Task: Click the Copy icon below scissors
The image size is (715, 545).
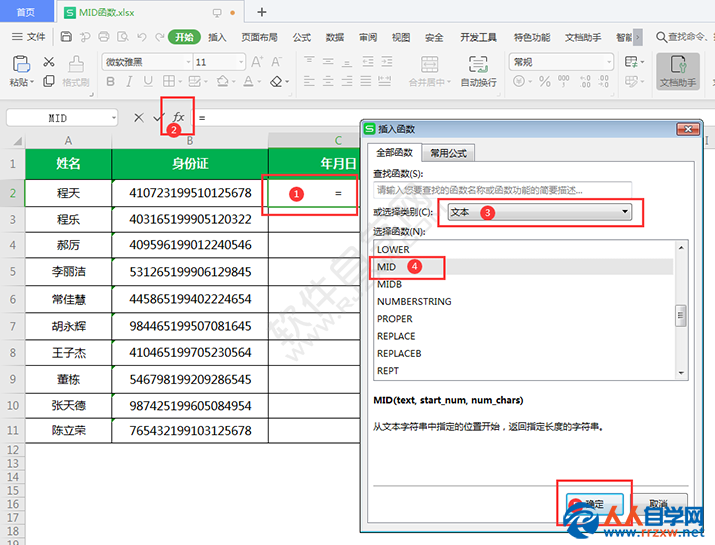Action: [49, 81]
